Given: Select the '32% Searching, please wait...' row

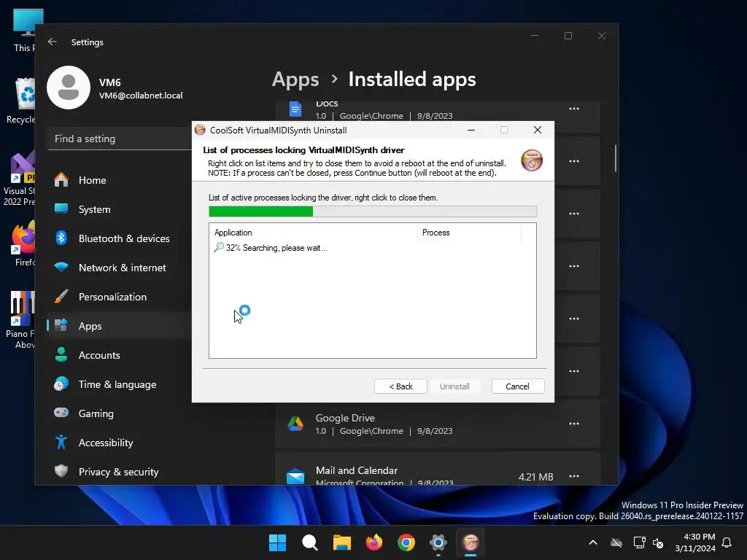Looking at the screenshot, I should (x=270, y=248).
